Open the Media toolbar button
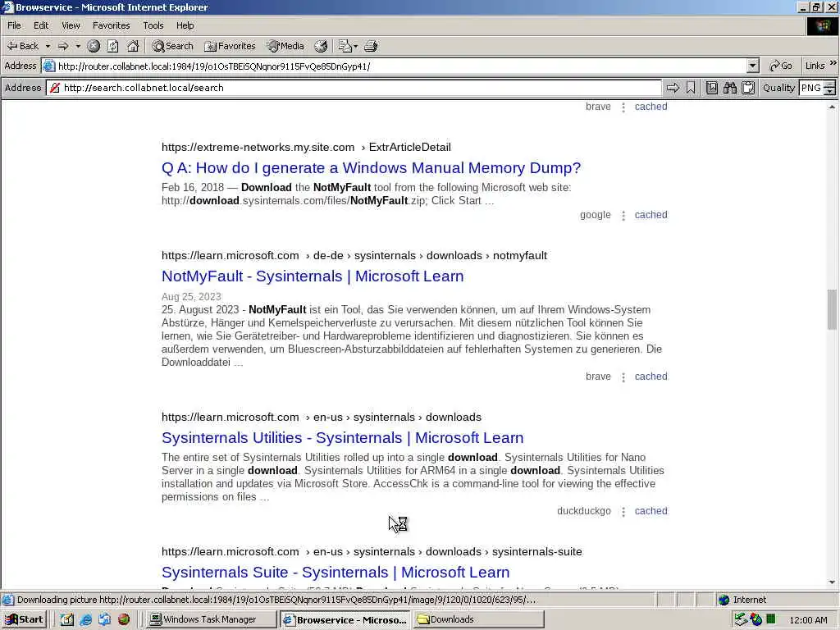The width and height of the screenshot is (840, 630). (x=285, y=46)
